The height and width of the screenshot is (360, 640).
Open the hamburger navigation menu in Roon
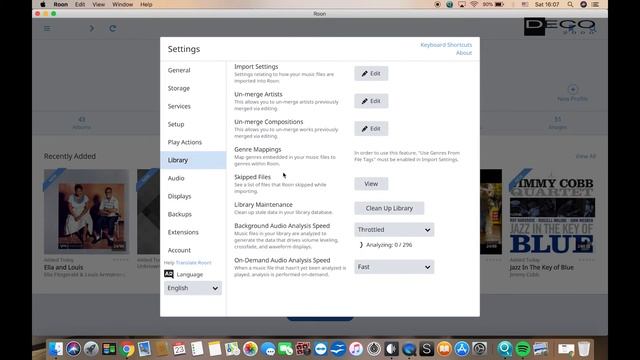[47, 28]
